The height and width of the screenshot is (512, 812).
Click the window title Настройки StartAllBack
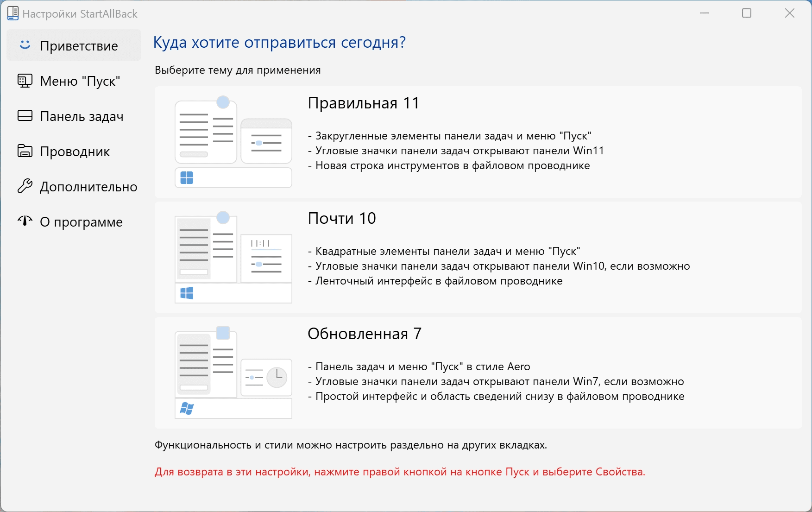80,14
